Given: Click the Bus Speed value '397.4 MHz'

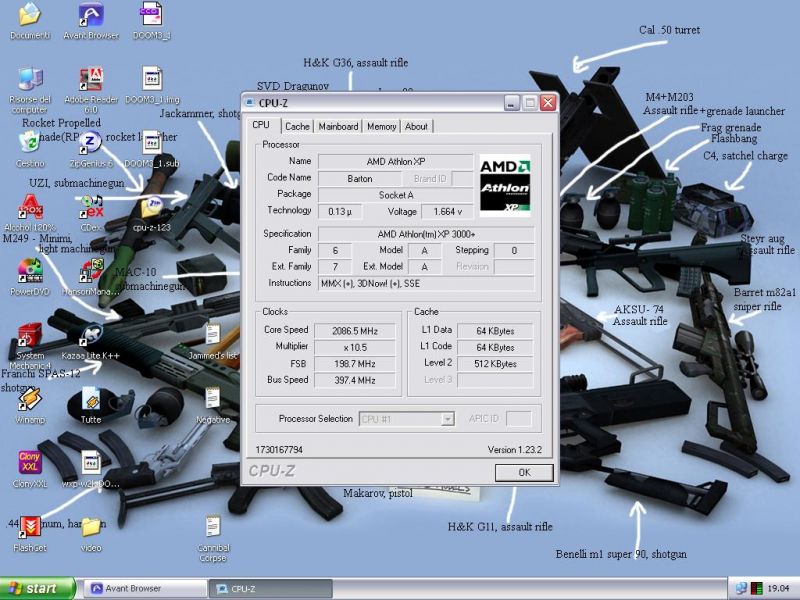Looking at the screenshot, I should coord(355,380).
